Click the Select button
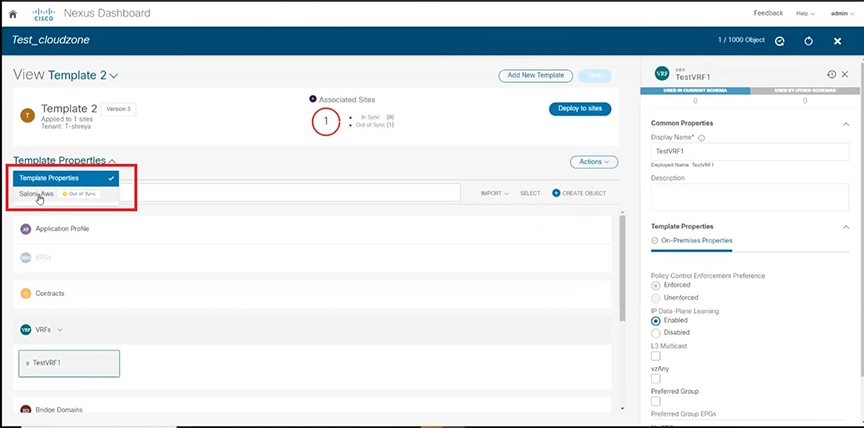The image size is (864, 428). [x=530, y=193]
